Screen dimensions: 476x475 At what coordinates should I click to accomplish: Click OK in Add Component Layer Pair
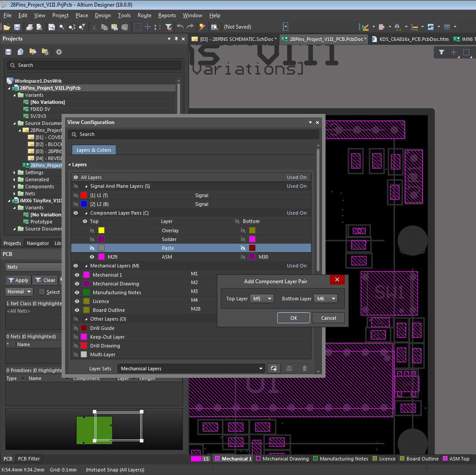click(x=293, y=318)
